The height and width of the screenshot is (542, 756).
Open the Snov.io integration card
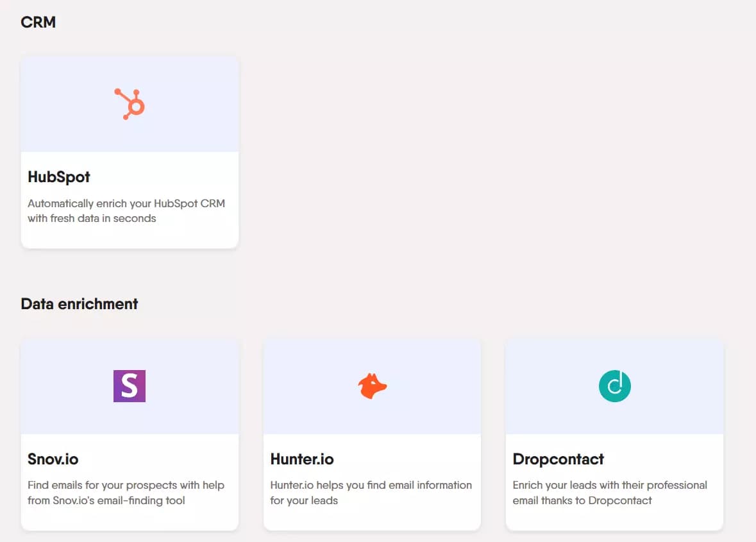pos(130,433)
